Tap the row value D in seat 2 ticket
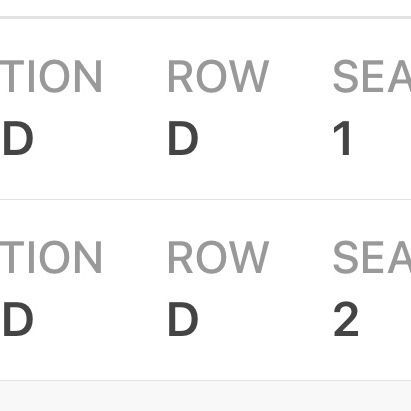Viewport: 411px width, 411px height. point(183,319)
